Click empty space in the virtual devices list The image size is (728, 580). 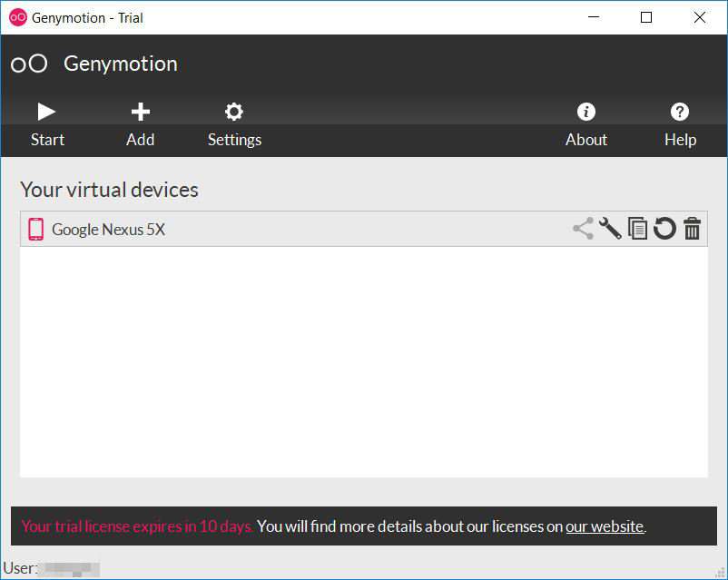(x=363, y=363)
